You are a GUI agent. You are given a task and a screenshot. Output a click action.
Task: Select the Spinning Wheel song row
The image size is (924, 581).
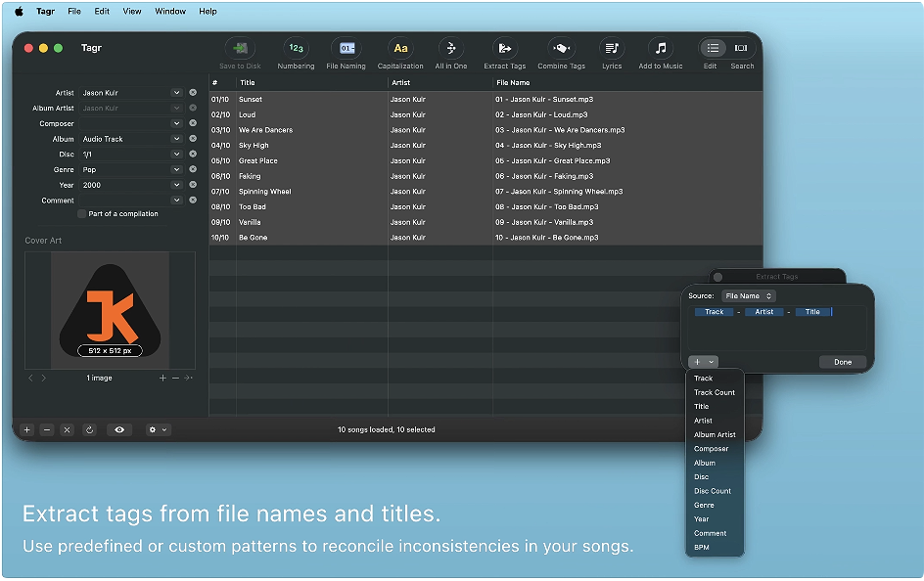pos(485,192)
